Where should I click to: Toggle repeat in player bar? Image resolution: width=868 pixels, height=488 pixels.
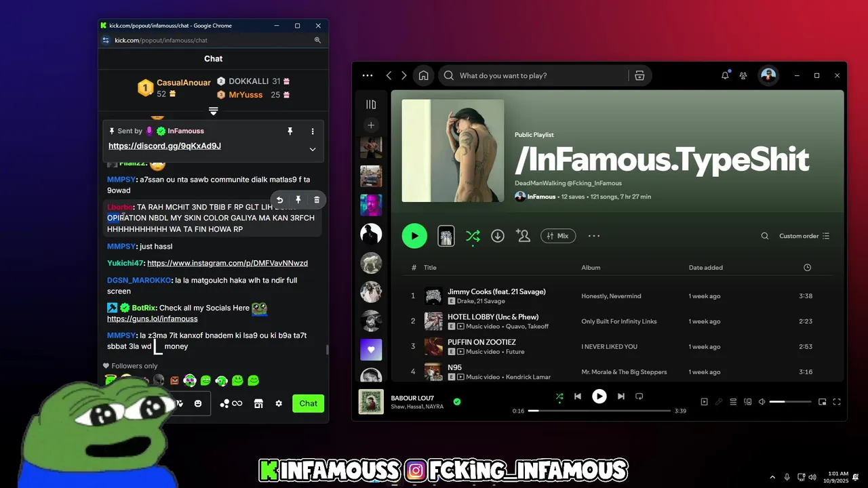[x=639, y=396]
